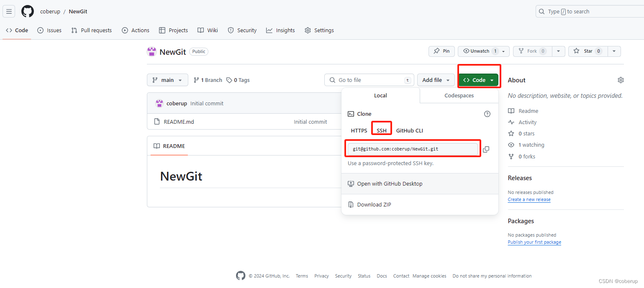Screen dimensions: 644x288
Task: Pin the NewGit repository
Action: [441, 51]
